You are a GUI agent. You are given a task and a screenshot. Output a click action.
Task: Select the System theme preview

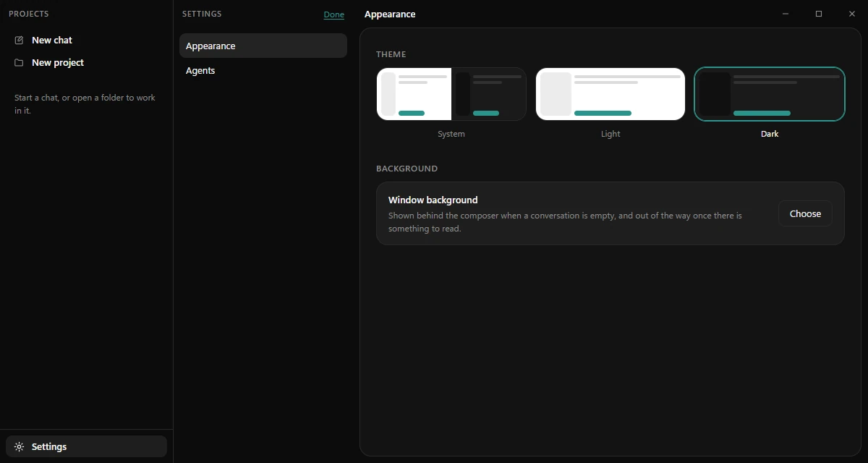[x=451, y=94]
